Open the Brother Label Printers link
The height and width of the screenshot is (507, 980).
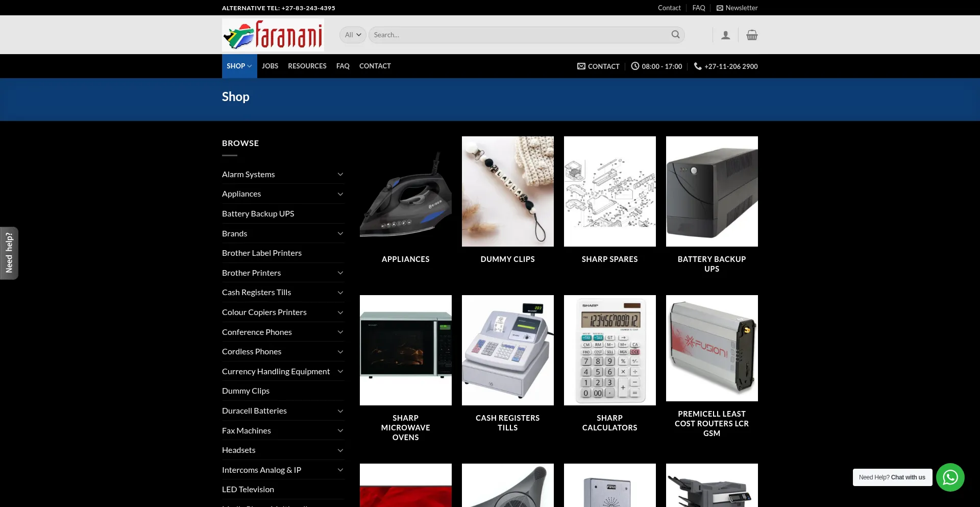coord(262,253)
